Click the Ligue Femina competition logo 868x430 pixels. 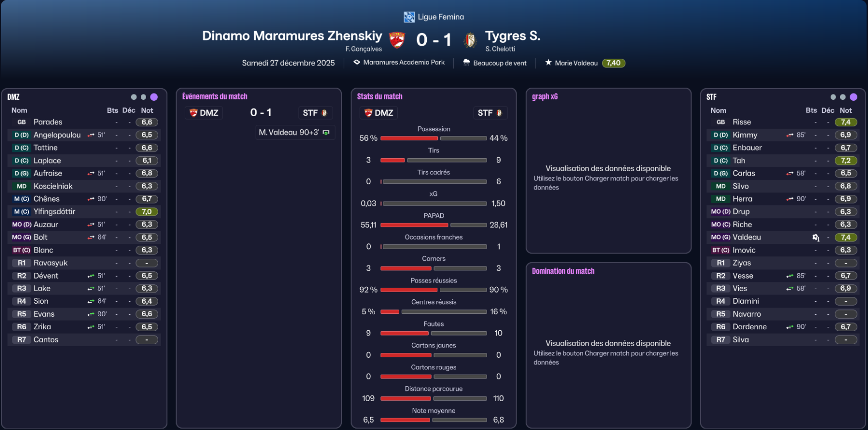pyautogui.click(x=409, y=17)
